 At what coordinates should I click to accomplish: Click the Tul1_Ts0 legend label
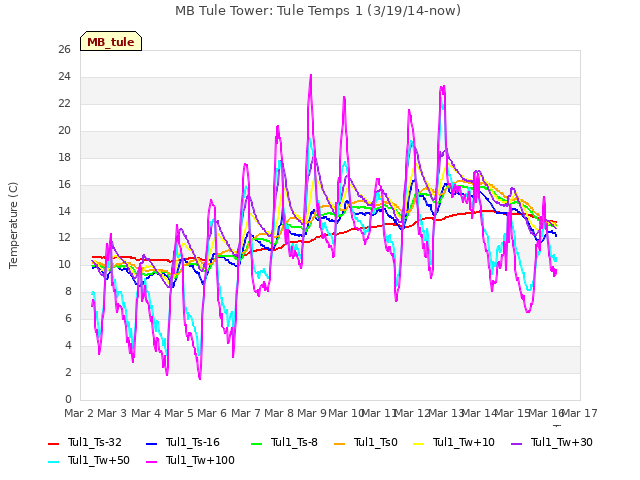coord(376,442)
